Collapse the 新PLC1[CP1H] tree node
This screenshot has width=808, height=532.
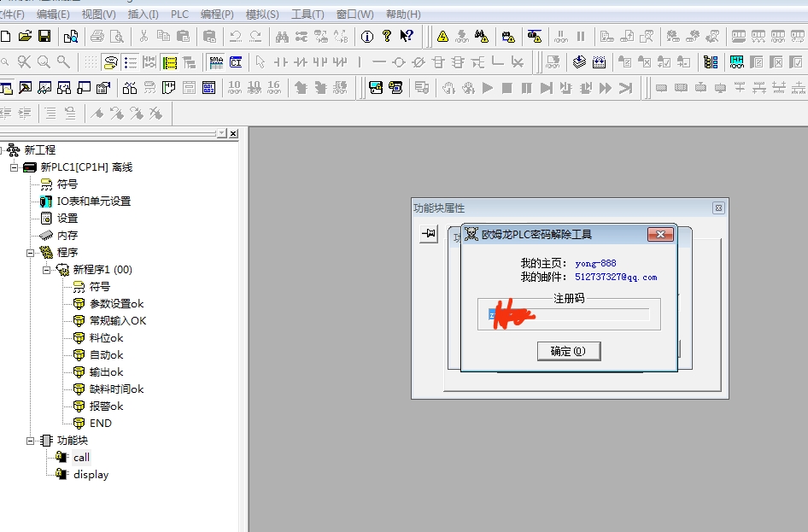(x=15, y=167)
